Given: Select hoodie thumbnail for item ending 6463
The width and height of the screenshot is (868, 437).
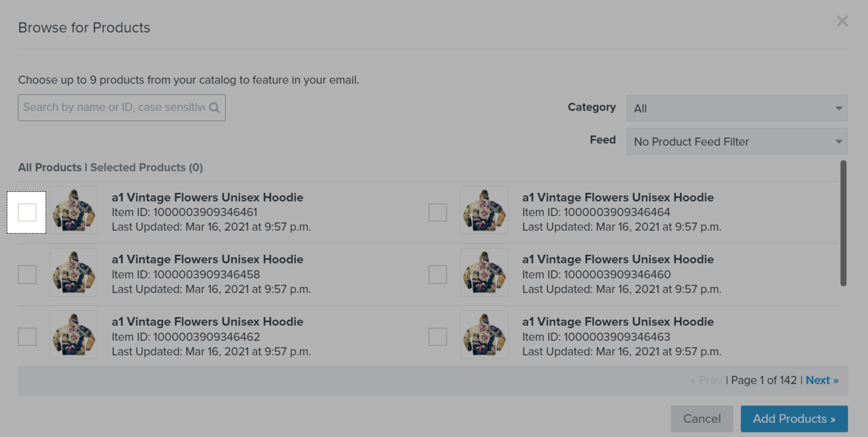Looking at the screenshot, I should [484, 334].
